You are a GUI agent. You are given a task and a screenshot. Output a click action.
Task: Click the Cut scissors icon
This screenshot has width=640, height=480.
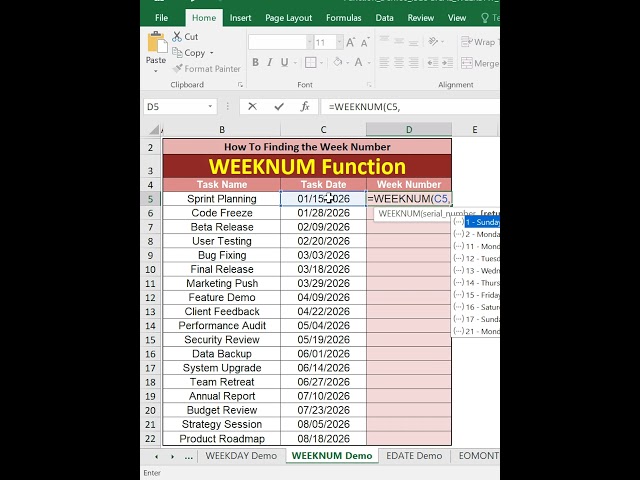[x=177, y=37]
